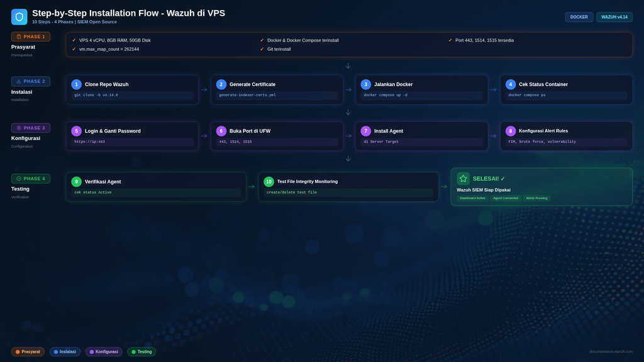Click the step 2 number circle

point(221,84)
